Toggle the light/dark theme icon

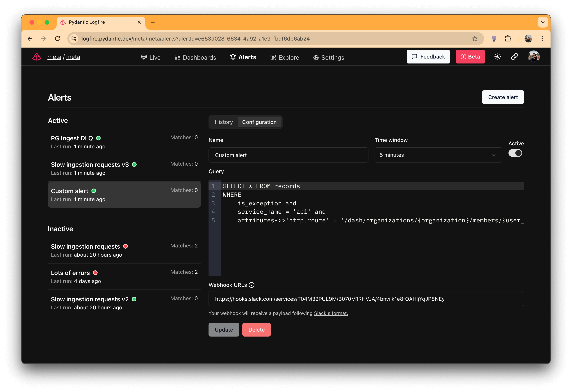pyautogui.click(x=498, y=57)
